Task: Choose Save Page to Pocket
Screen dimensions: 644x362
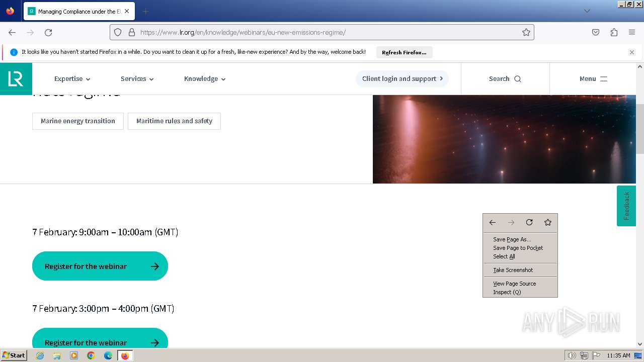Action: [x=520, y=248]
